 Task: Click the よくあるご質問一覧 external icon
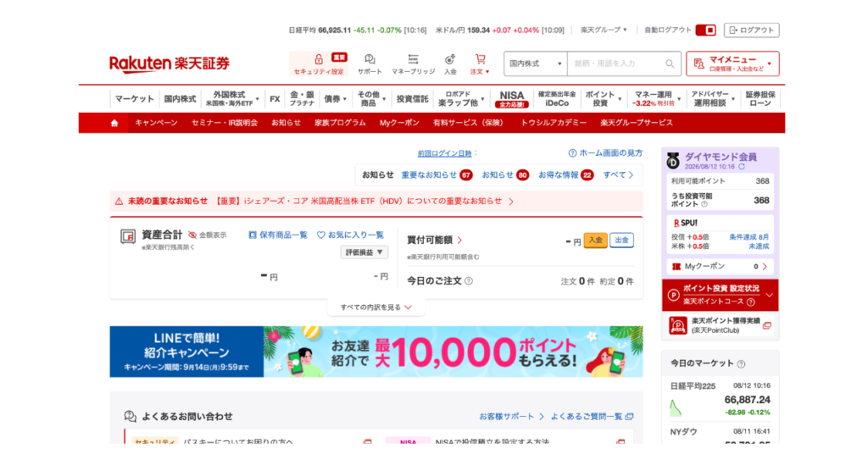coord(630,417)
